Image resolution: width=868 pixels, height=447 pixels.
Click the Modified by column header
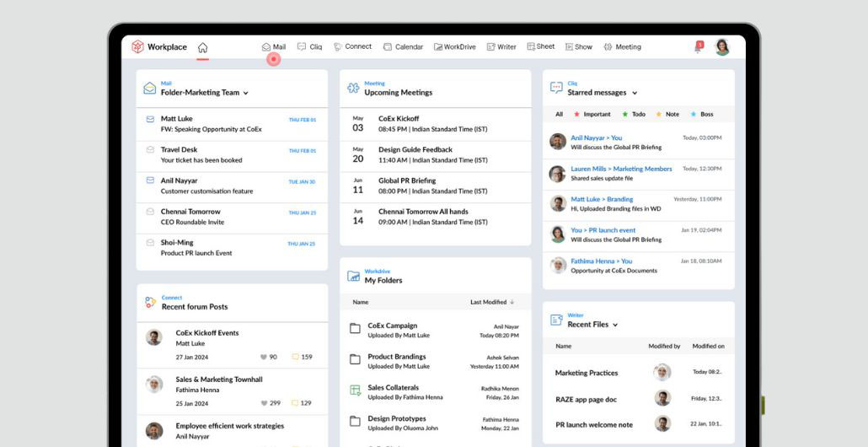click(x=664, y=346)
